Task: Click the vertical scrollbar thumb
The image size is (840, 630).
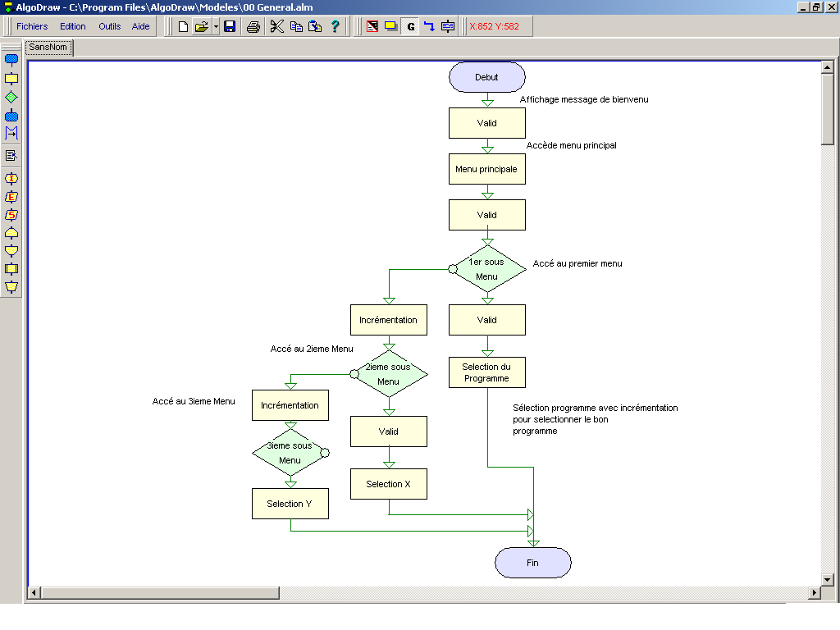Action: pos(827,109)
